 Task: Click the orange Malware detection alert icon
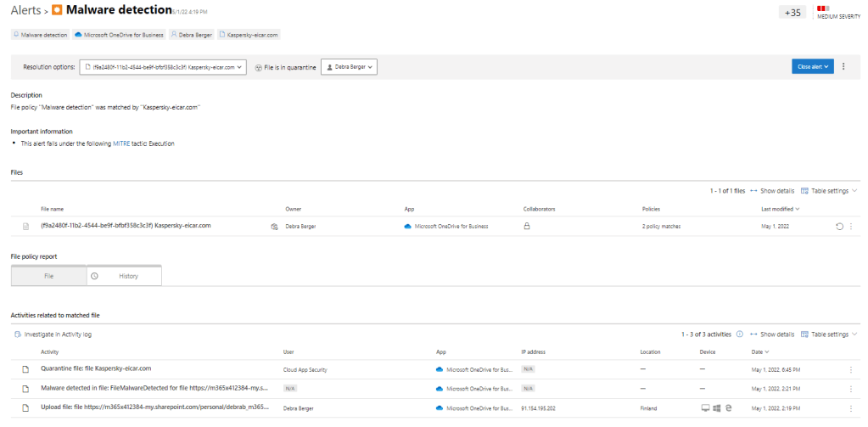[x=57, y=11]
